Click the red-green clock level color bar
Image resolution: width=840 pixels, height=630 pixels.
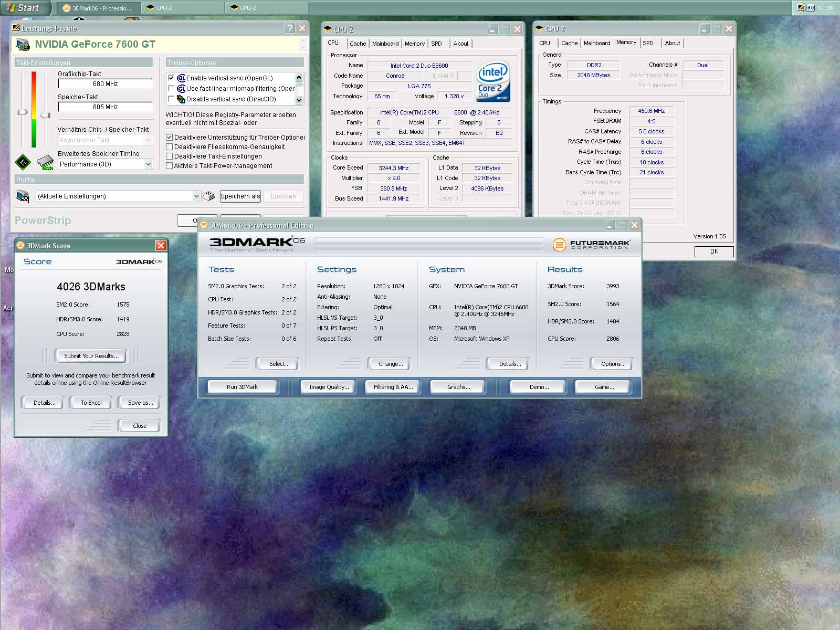tap(34, 109)
